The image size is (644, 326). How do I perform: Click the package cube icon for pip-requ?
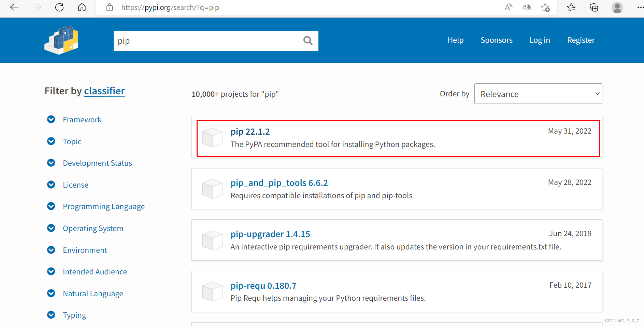coord(212,291)
